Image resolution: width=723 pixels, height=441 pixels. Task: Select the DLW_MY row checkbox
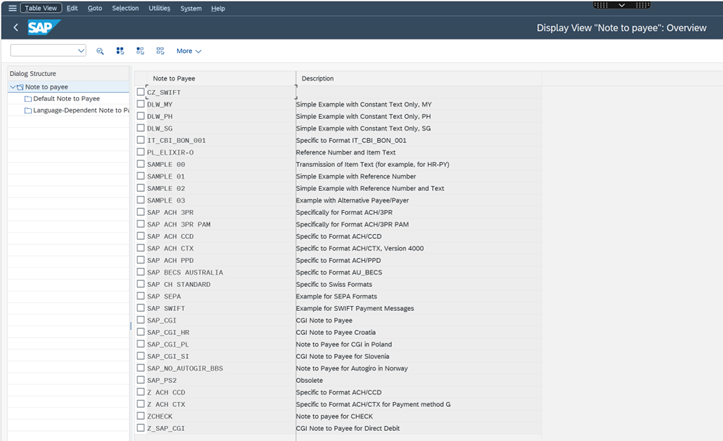pyautogui.click(x=141, y=104)
